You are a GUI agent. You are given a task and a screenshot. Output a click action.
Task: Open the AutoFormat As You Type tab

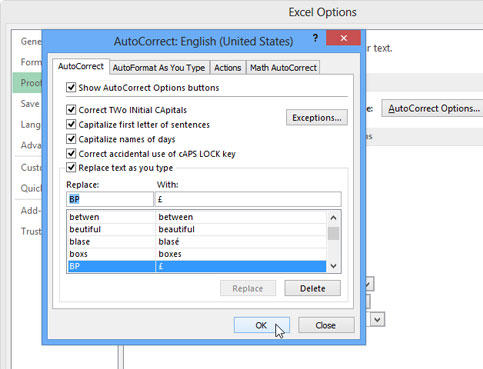pyautogui.click(x=159, y=68)
